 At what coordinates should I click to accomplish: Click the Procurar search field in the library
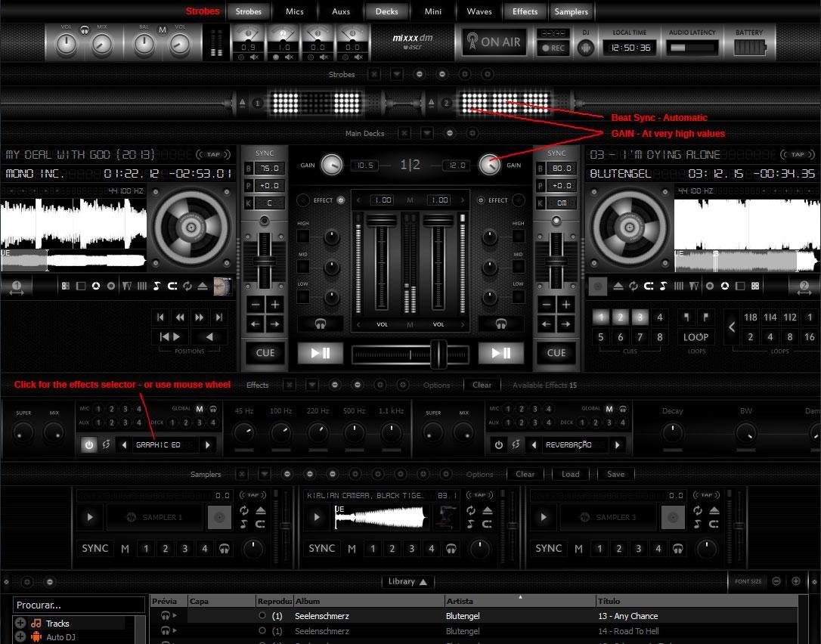[78, 605]
